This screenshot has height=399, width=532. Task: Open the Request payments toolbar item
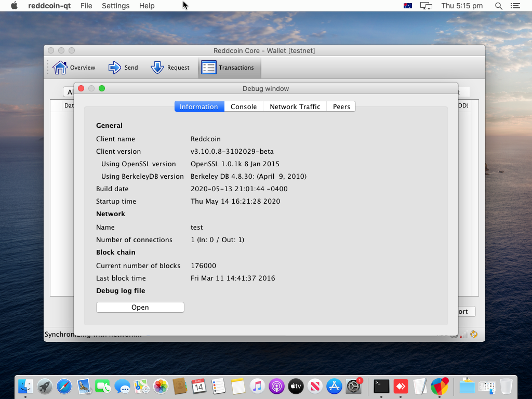tap(170, 68)
